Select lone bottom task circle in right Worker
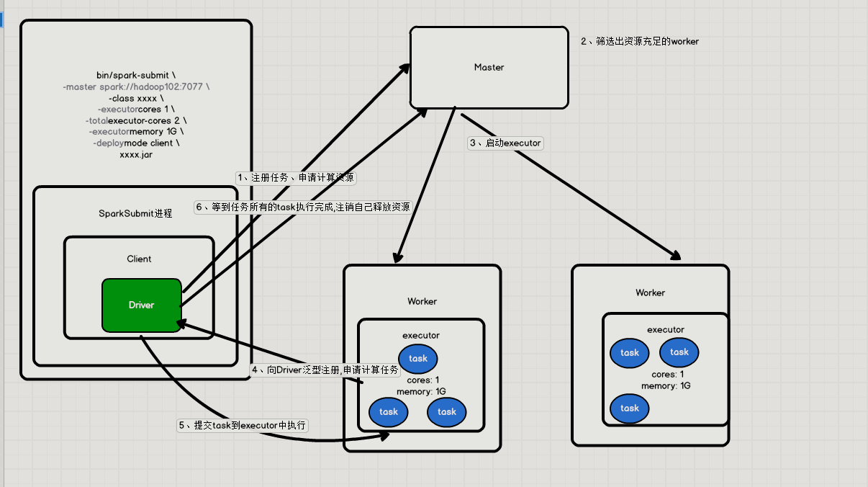 [630, 408]
